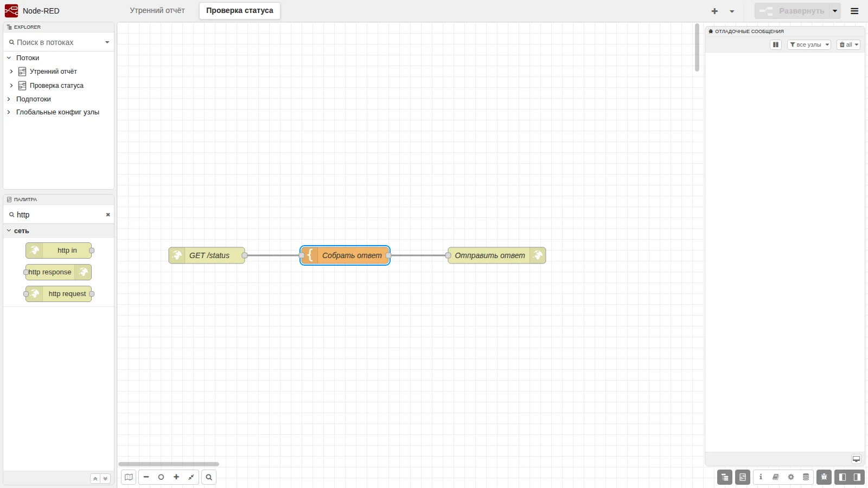Select the 'GET /status' node
The image size is (868, 488).
point(207,255)
